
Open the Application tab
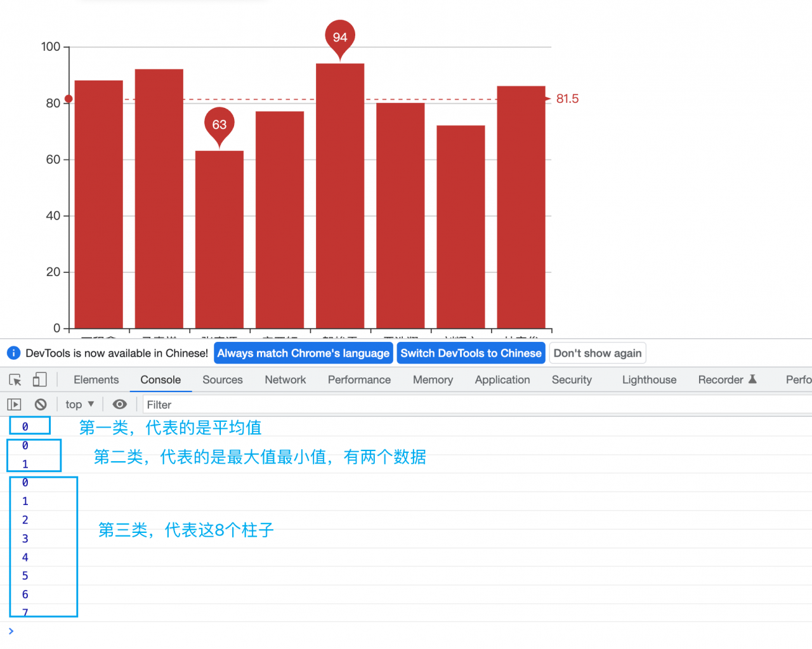pyautogui.click(x=502, y=379)
